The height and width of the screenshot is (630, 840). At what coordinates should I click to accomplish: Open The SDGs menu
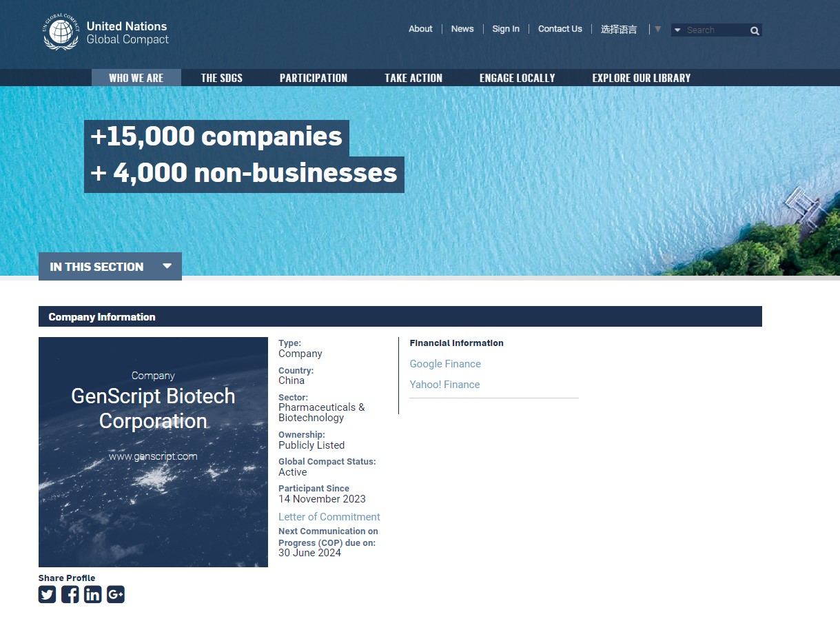click(x=222, y=78)
